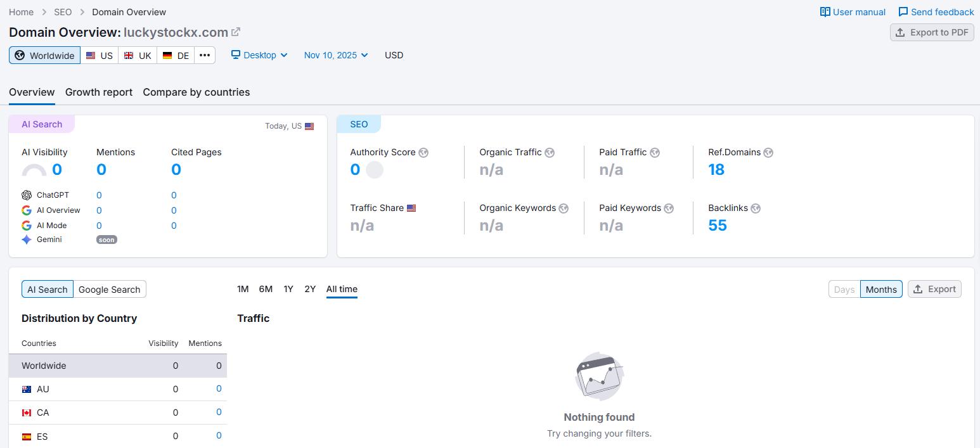The width and height of the screenshot is (980, 448).
Task: Click AI Overview cited pages value 0
Action: point(174,210)
